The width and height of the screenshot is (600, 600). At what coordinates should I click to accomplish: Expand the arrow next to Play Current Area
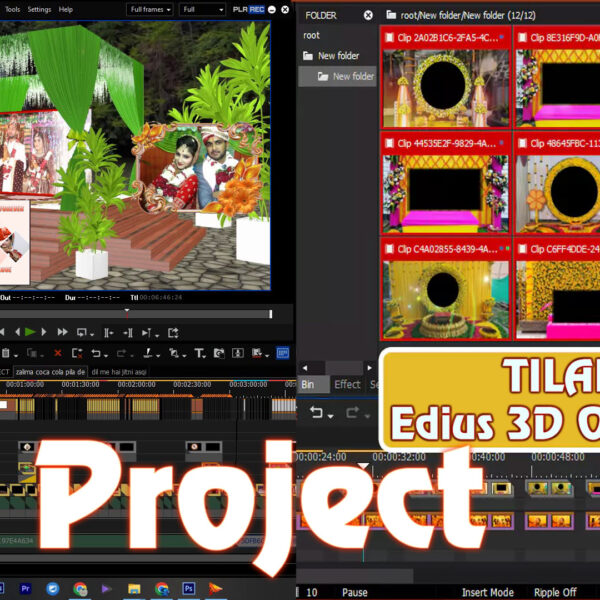(157, 335)
